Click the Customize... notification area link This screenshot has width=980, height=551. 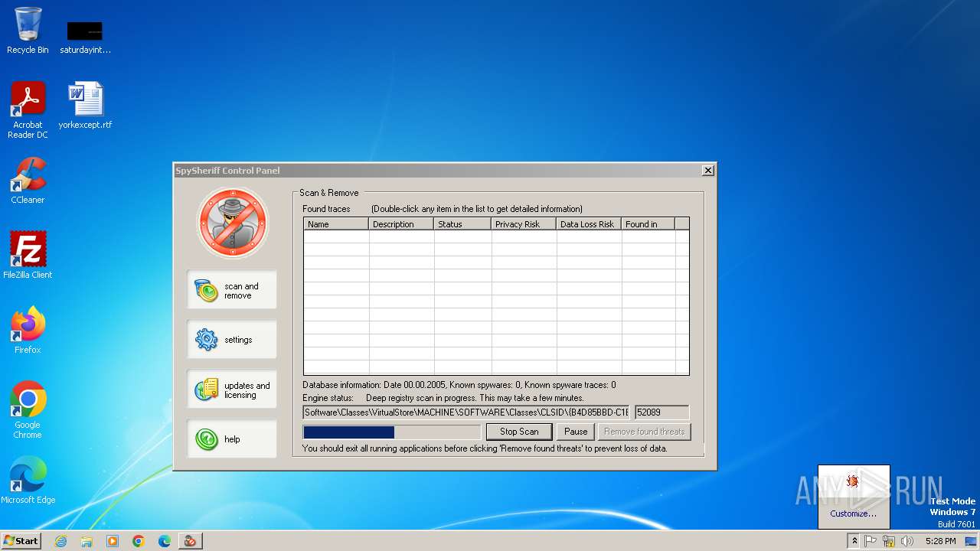[853, 514]
